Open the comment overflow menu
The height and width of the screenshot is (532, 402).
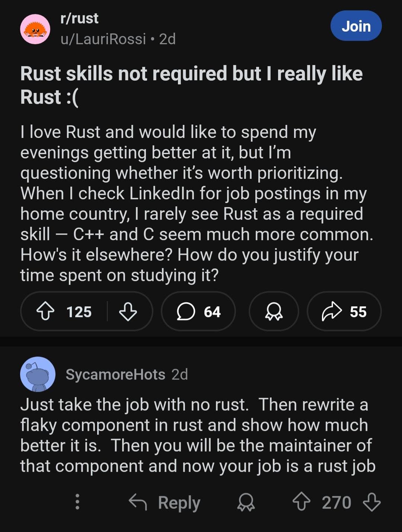pyautogui.click(x=77, y=502)
